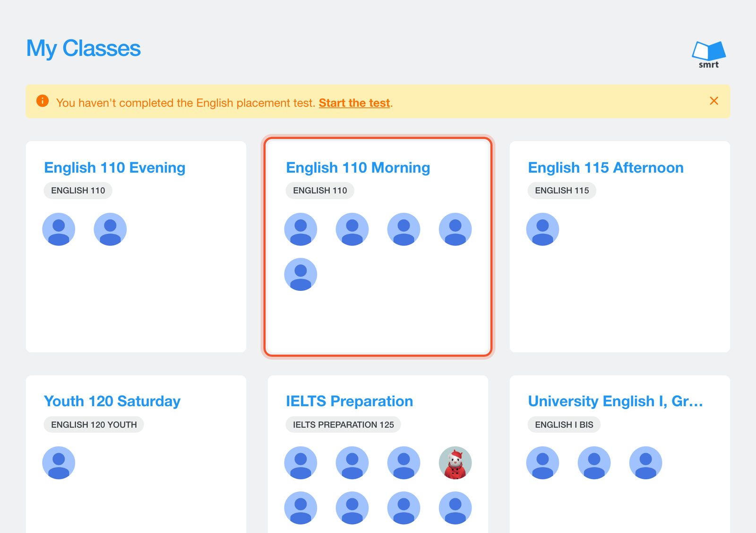Select first student avatar in English 110 Evening
This screenshot has height=533, width=756.
59,229
